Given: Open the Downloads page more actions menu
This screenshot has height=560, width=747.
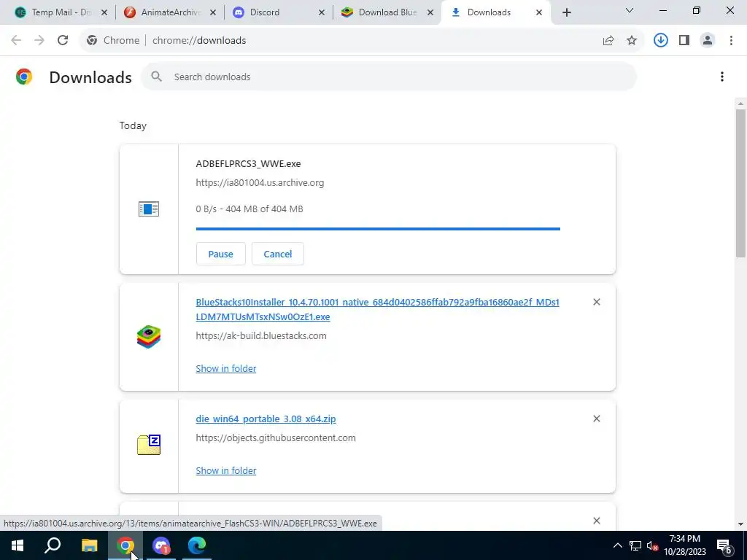Looking at the screenshot, I should [x=722, y=77].
